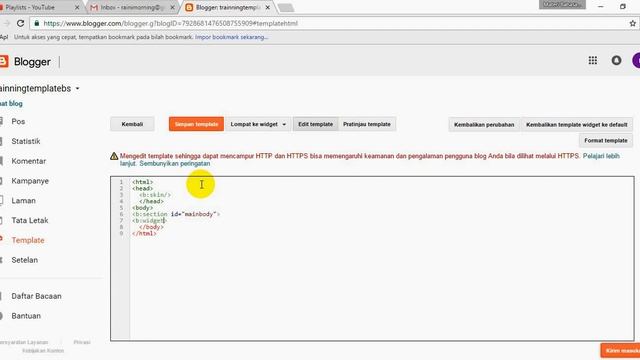This screenshot has width=640, height=360.
Task: Click the HTTPS warning triangle icon
Action: [114, 156]
